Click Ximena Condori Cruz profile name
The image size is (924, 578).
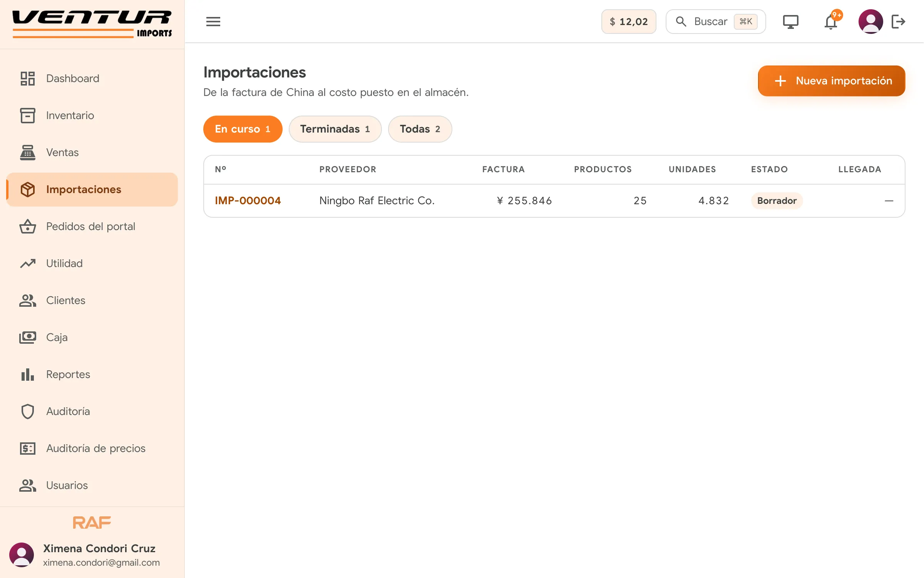pos(99,548)
